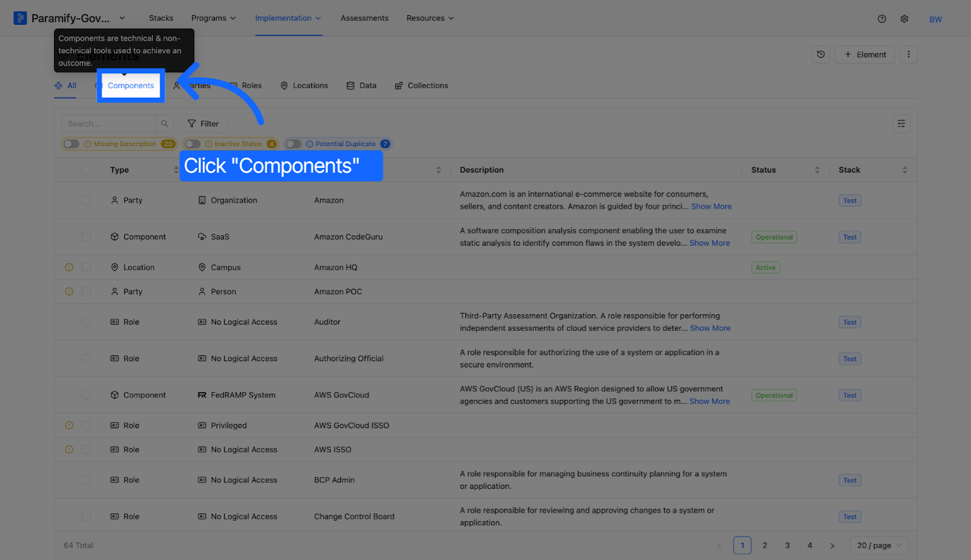Switch to the All tab
971x560 pixels.
pos(66,86)
